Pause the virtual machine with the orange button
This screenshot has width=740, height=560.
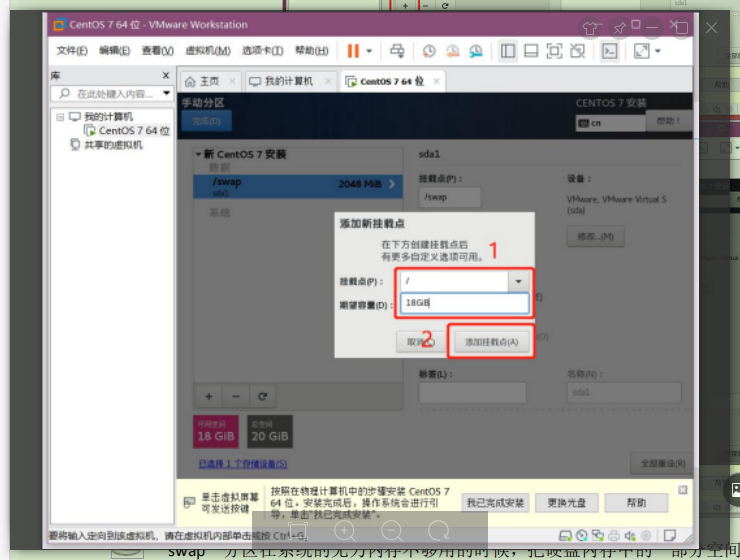tap(353, 51)
